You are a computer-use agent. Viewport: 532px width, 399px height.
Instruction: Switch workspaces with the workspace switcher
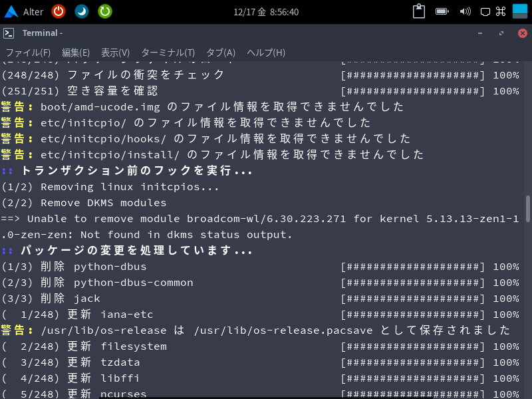click(519, 11)
